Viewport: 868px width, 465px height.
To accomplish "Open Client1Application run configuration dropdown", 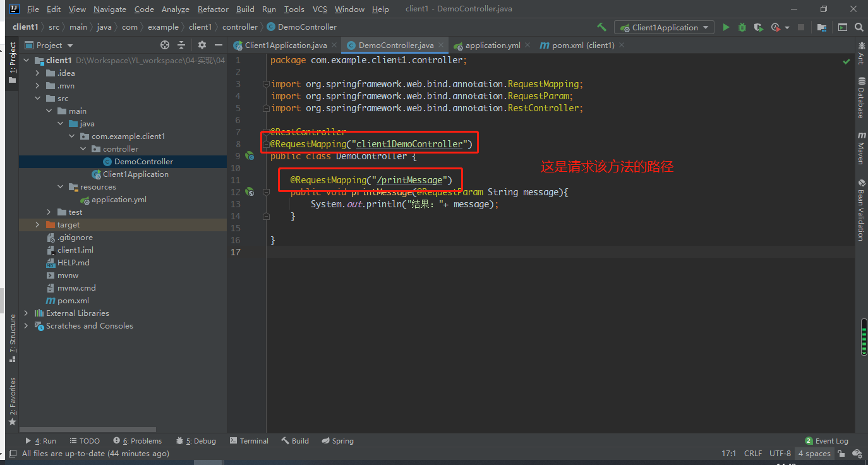I will pos(665,27).
